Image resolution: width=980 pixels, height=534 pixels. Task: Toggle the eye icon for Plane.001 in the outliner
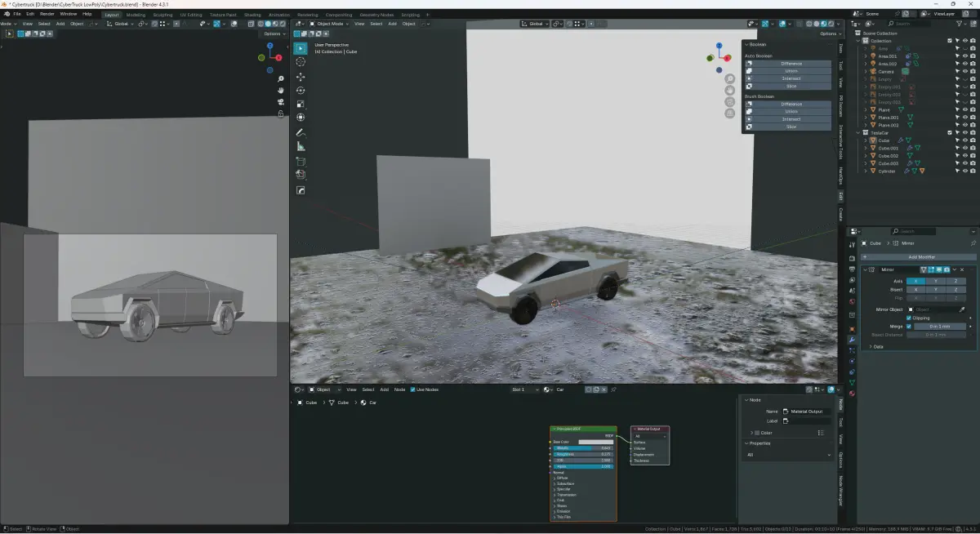(x=964, y=118)
